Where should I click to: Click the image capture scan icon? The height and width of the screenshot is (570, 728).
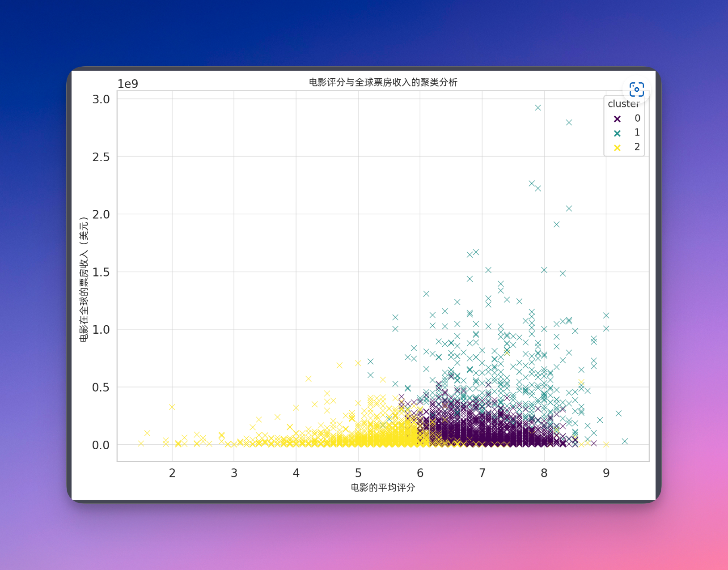(636, 89)
